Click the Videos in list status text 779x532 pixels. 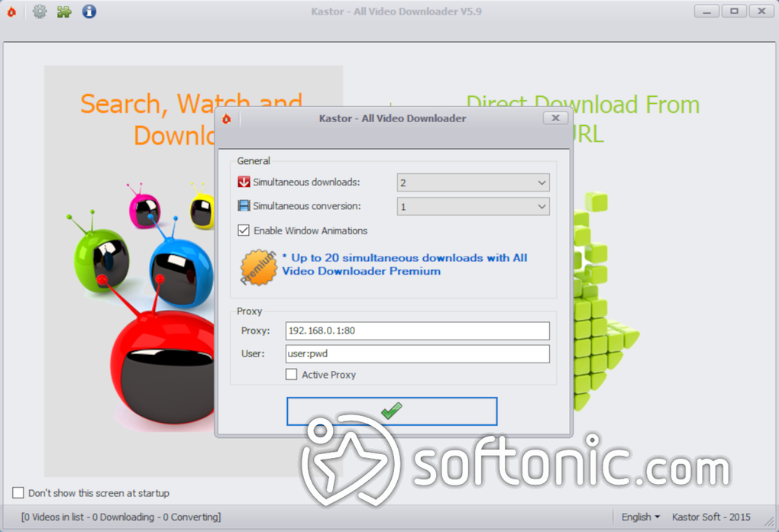point(121,517)
